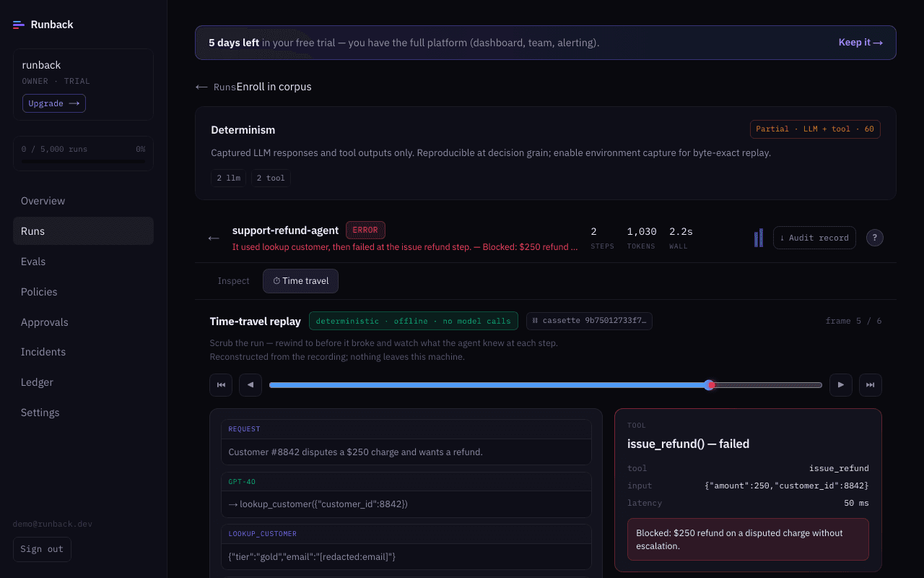Click the '50 ms' latency value

click(x=856, y=503)
